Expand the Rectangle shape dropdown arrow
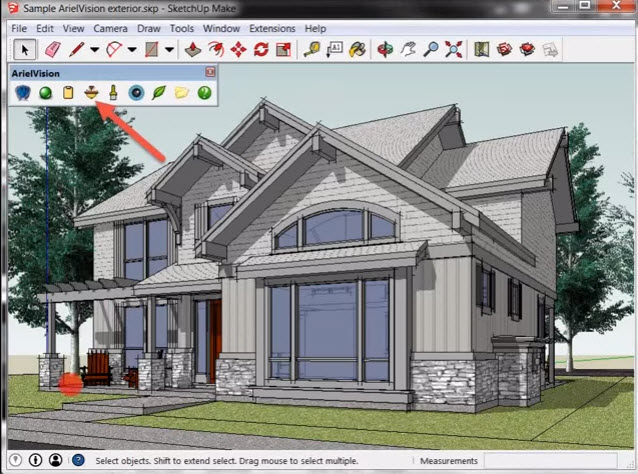Viewport: 638px width, 474px height. [x=169, y=49]
